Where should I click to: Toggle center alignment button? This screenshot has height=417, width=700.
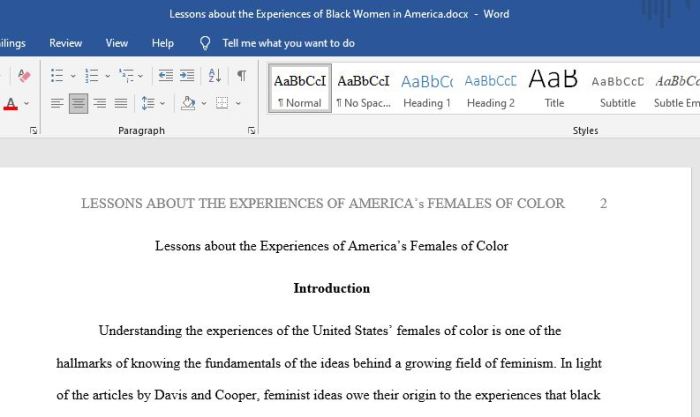(78, 103)
